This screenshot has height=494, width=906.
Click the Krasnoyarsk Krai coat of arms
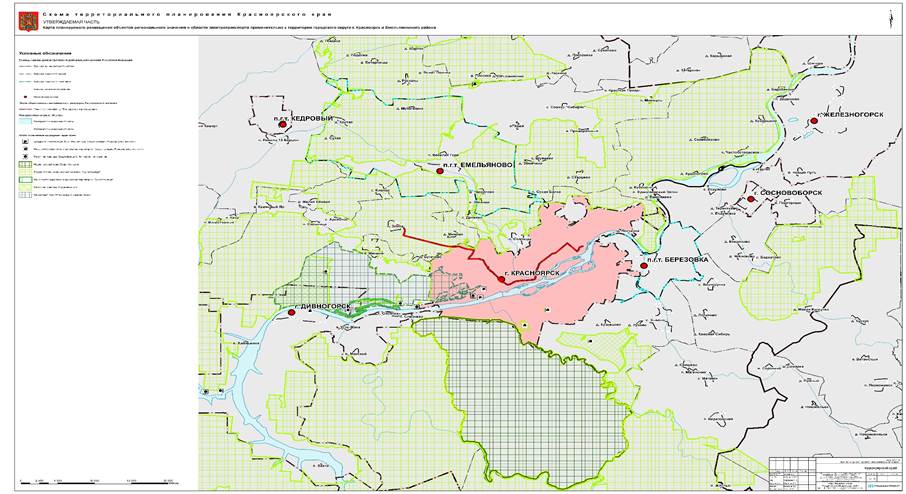pyautogui.click(x=28, y=21)
